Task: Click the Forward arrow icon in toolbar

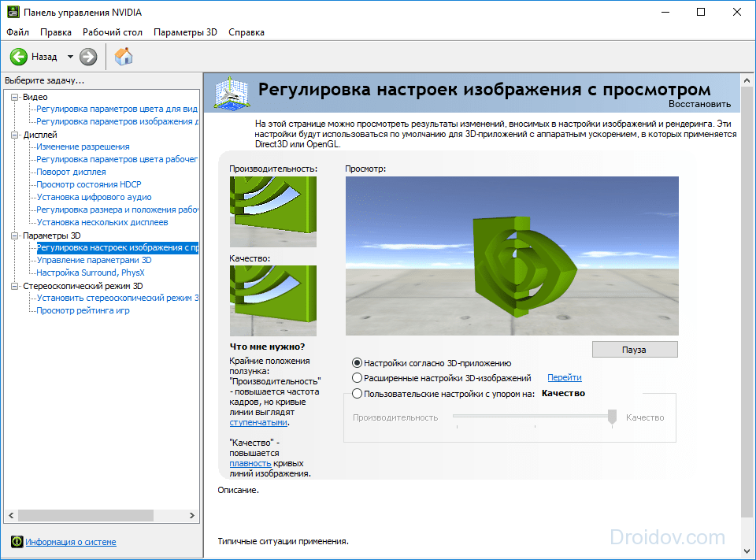Action: pyautogui.click(x=88, y=57)
